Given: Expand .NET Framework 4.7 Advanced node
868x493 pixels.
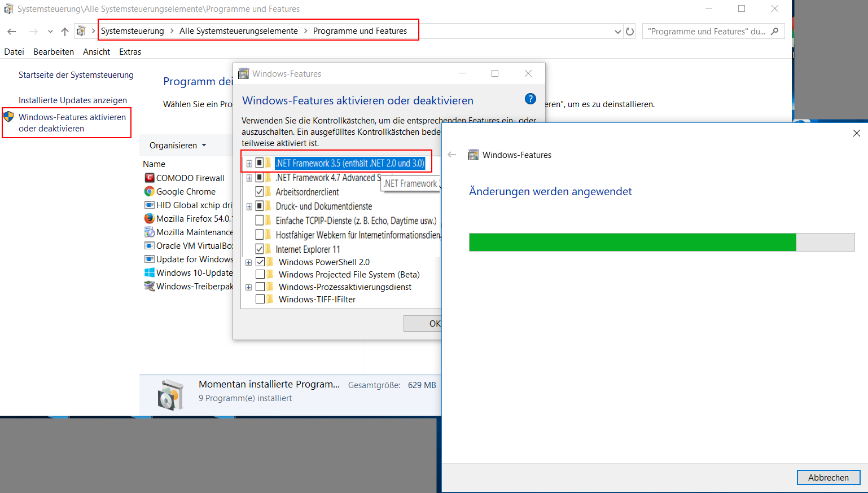Looking at the screenshot, I should pos(249,178).
